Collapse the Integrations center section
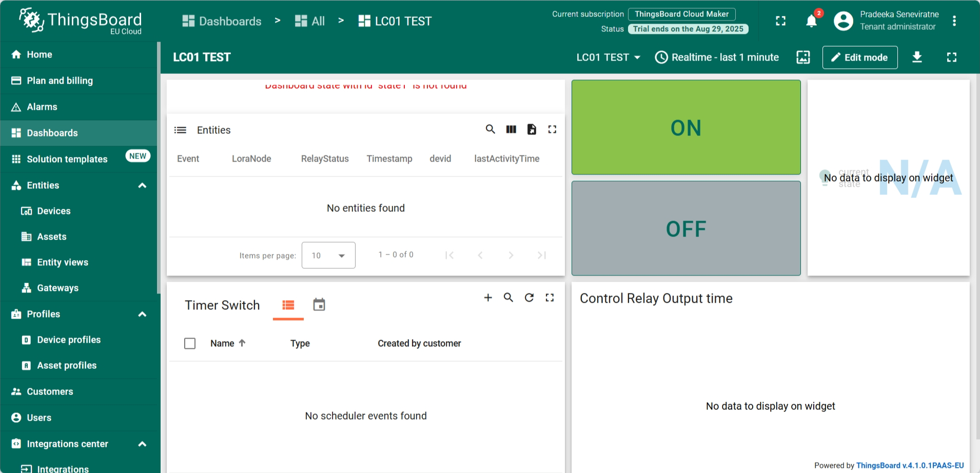This screenshot has height=473, width=980. [142, 444]
